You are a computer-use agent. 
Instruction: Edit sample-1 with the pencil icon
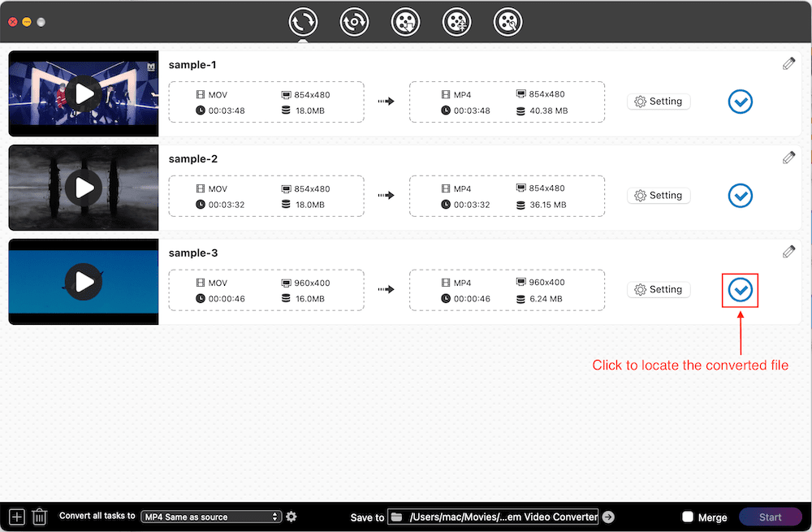[788, 63]
